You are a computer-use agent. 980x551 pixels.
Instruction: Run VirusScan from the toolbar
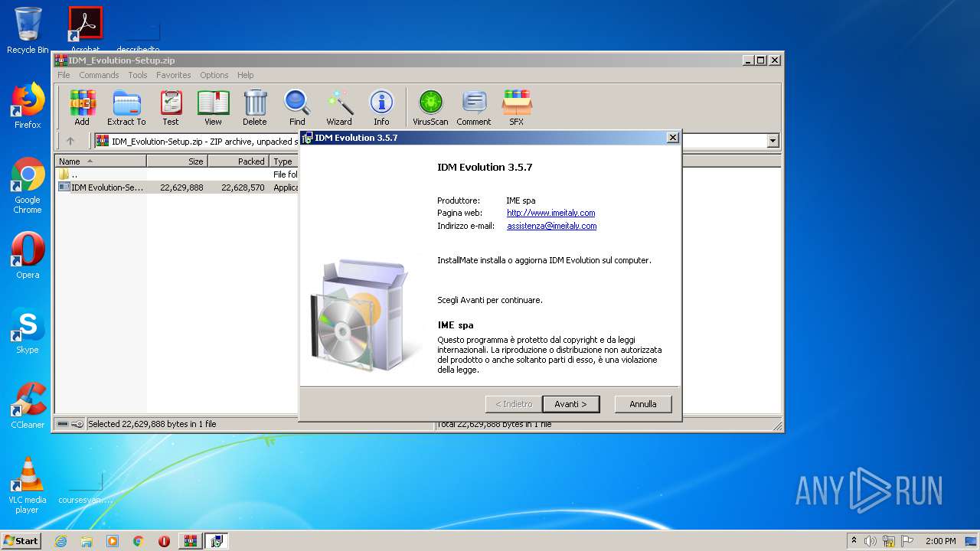click(x=430, y=108)
